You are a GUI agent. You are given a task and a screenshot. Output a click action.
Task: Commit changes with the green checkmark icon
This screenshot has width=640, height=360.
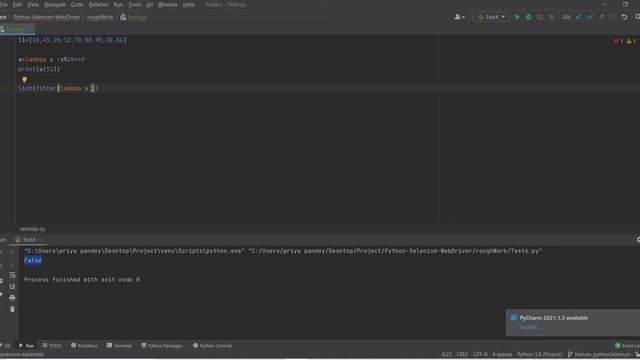click(x=590, y=17)
